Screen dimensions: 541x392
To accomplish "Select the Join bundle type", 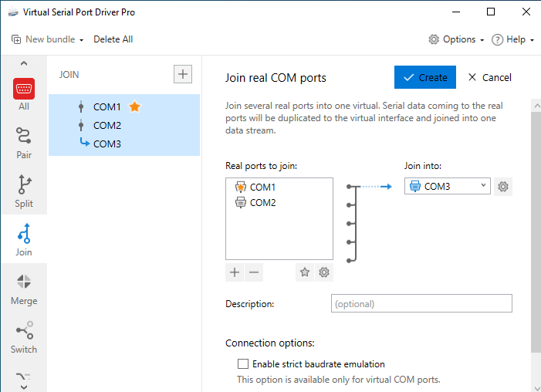I will [24, 239].
